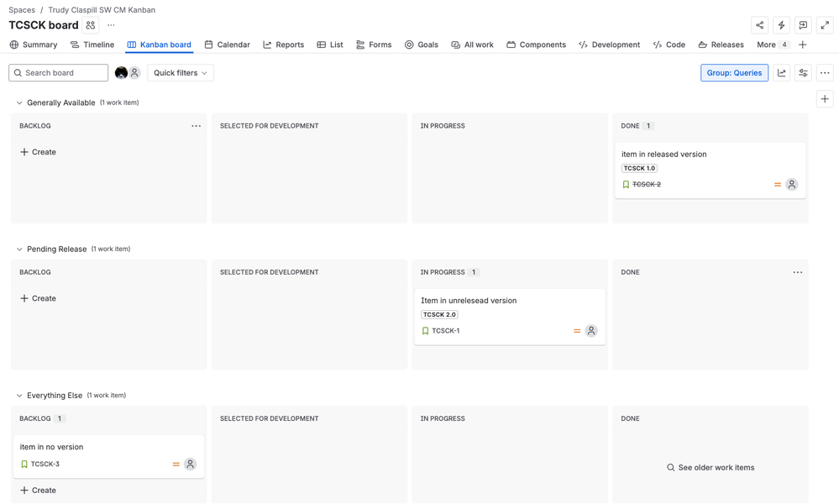Click See older work items
The image size is (839, 504).
(x=711, y=468)
